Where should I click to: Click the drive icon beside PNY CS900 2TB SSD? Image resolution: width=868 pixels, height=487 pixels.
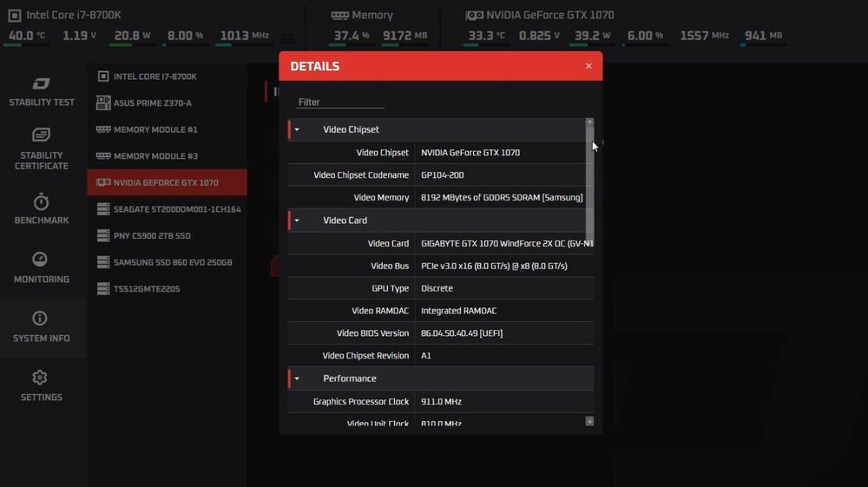(x=103, y=235)
